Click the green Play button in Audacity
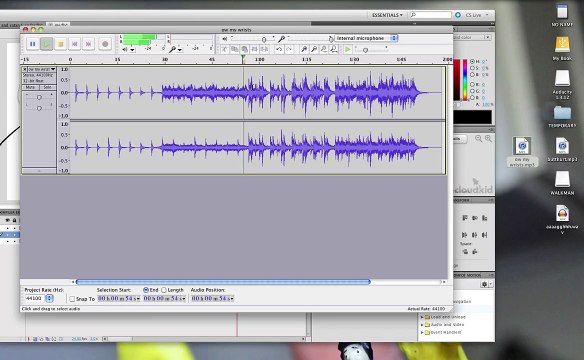This screenshot has width=584, height=360. 47,44
